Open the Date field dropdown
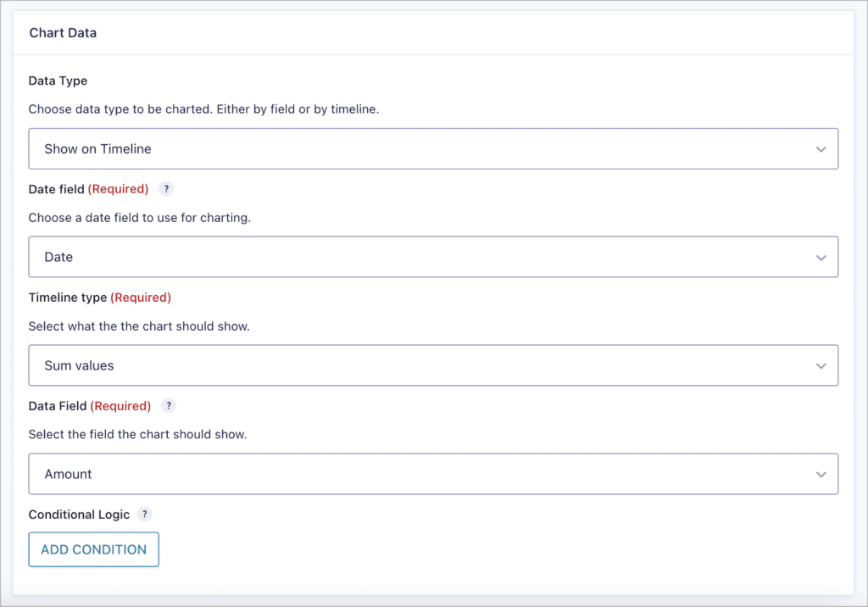 [x=433, y=257]
